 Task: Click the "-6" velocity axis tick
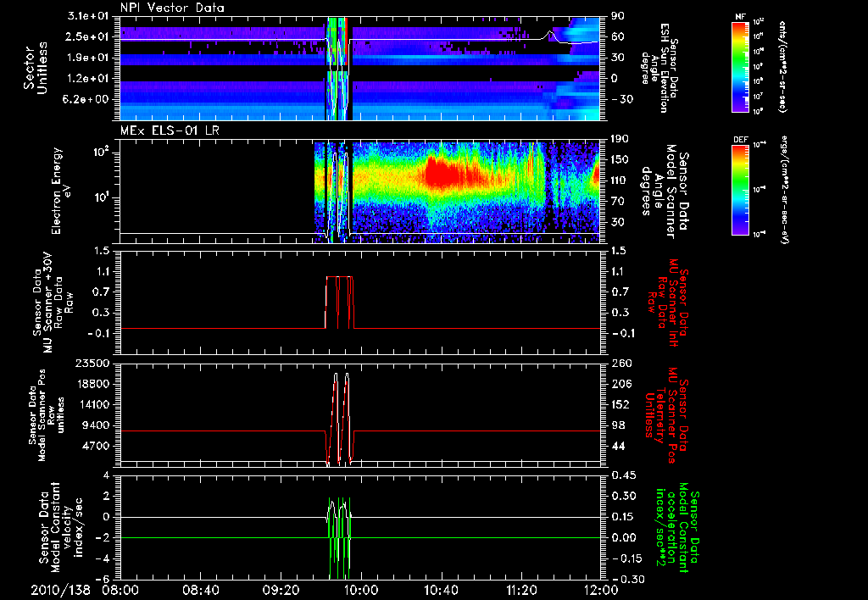pos(104,579)
